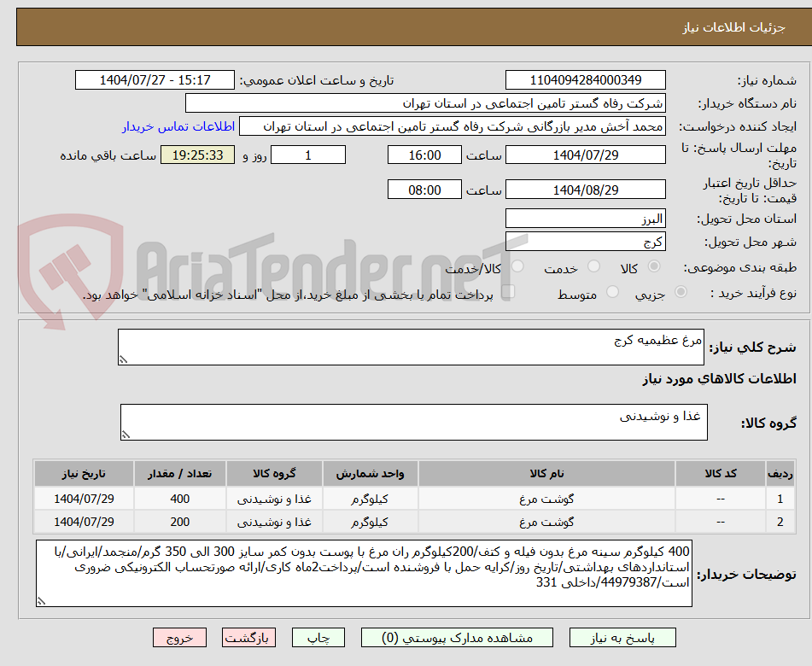Click the واحد شمارش column header
Viewport: 812px width, 666px height.
click(370, 473)
